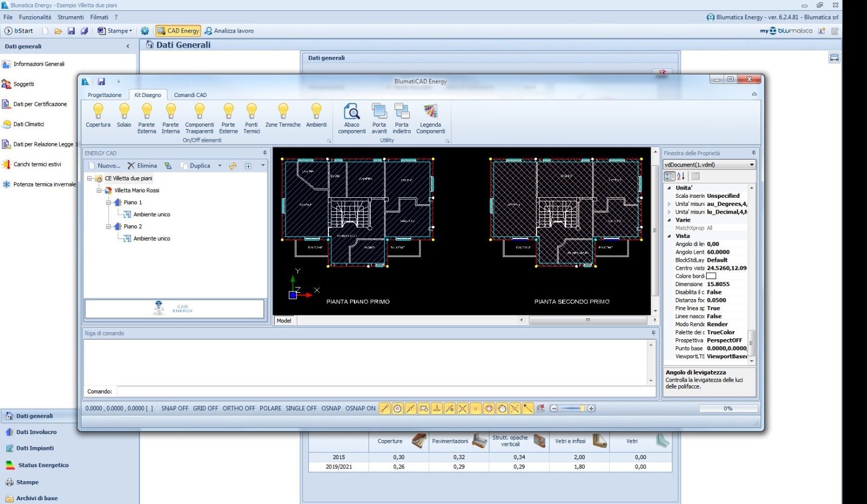Click the Comando input field
867x504 pixels.
[385, 391]
